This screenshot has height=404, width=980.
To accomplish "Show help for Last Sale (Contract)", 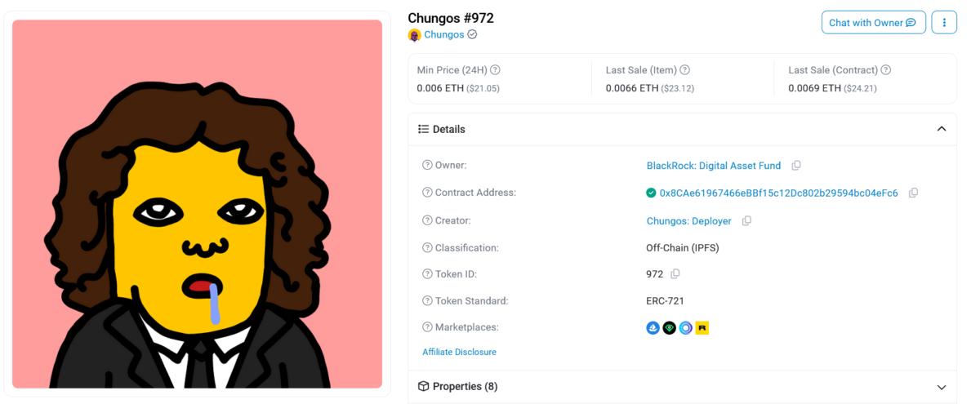I will [x=886, y=70].
